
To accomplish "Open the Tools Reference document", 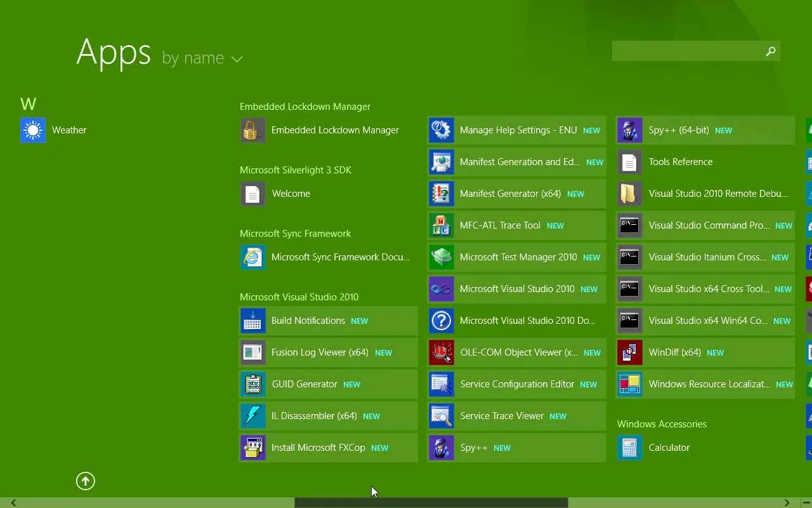I will (x=705, y=162).
